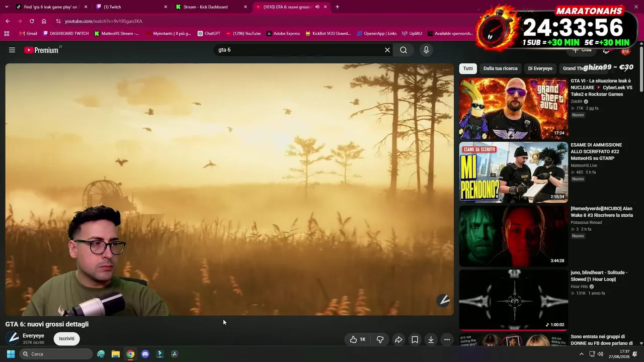Start voice search with the microphone
Image resolution: width=644 pixels, height=362 pixels.
point(426,50)
